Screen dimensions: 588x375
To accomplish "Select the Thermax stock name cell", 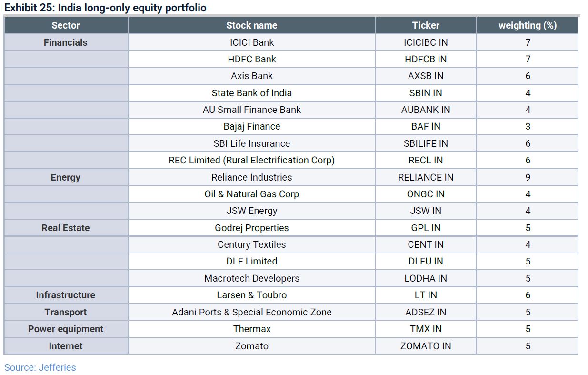I will click(251, 329).
